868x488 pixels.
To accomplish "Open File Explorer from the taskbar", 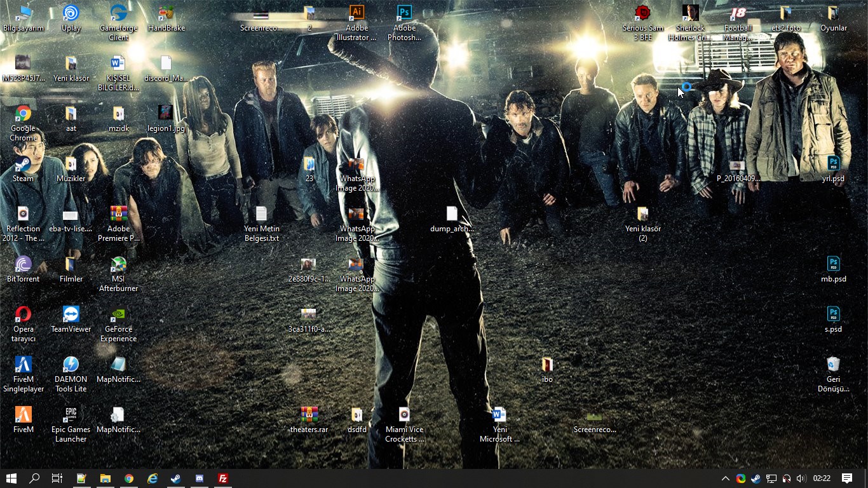I will (105, 478).
